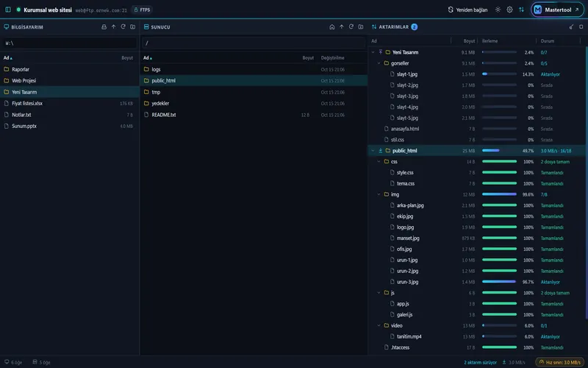Collapse the public_html transfer group

click(373, 151)
